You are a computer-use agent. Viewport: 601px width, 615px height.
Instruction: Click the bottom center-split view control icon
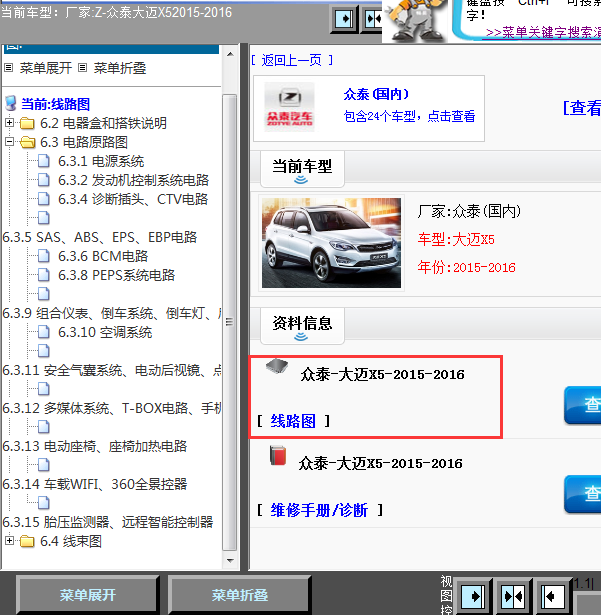tap(513, 597)
